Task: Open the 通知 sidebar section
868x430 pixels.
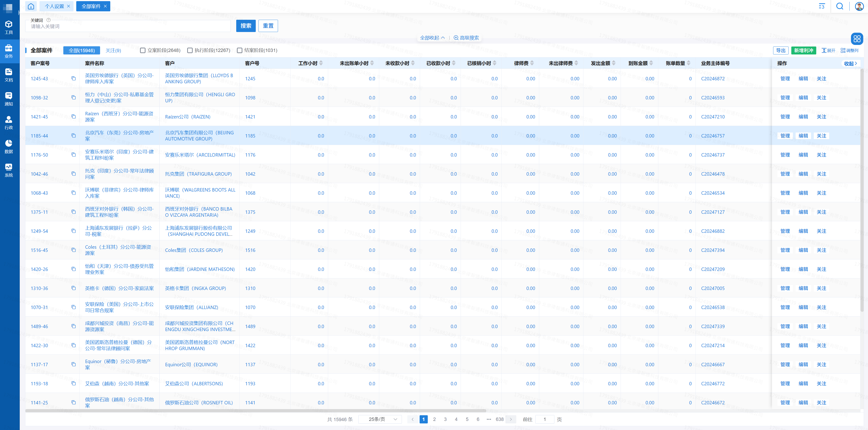Action: click(x=9, y=99)
